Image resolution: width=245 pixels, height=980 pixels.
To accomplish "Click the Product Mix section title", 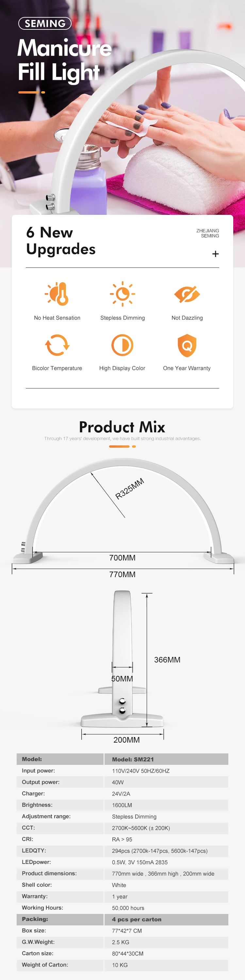I will [x=122, y=427].
